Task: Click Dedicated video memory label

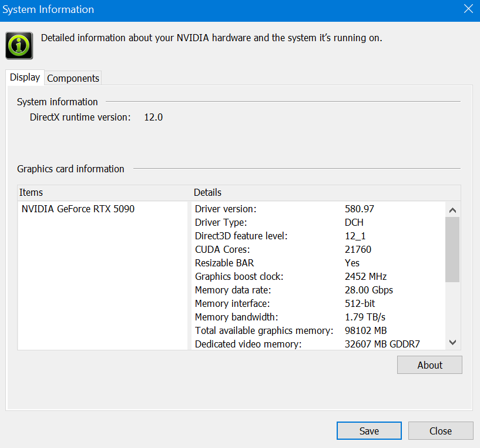Action: (249, 344)
